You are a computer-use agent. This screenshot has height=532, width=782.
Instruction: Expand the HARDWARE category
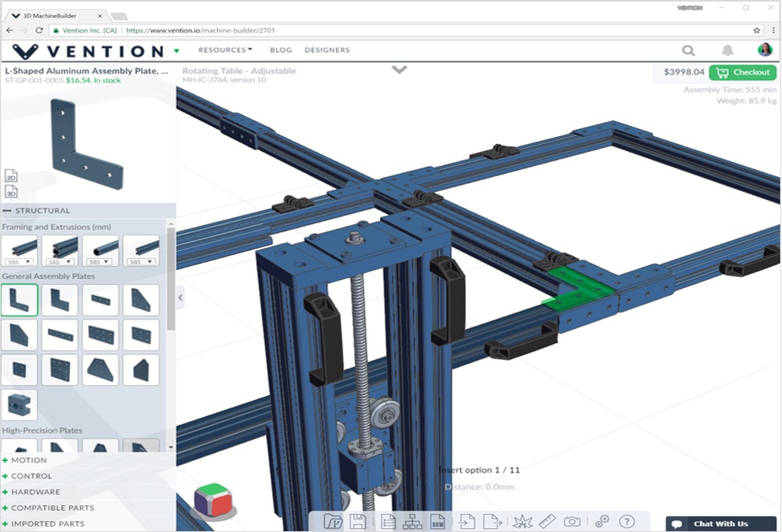pyautogui.click(x=35, y=491)
